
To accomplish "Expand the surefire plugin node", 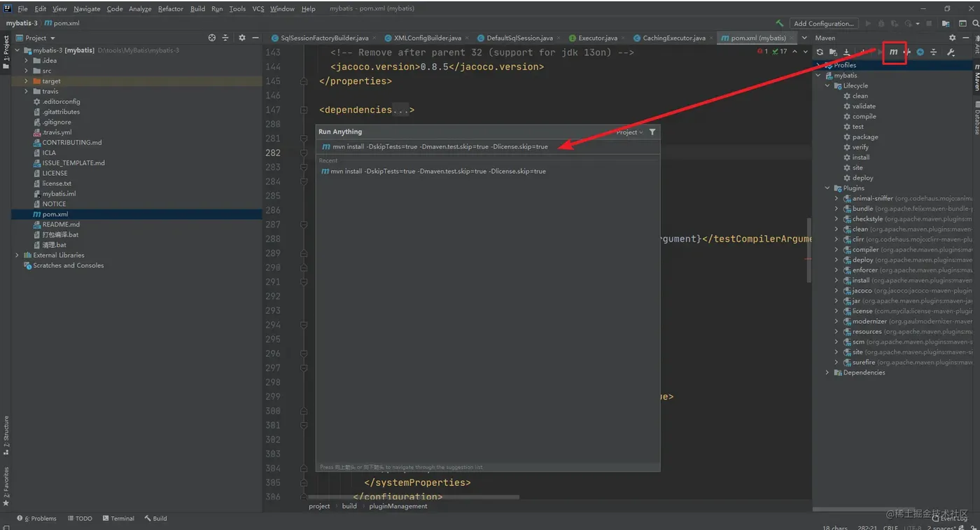I will (836, 362).
